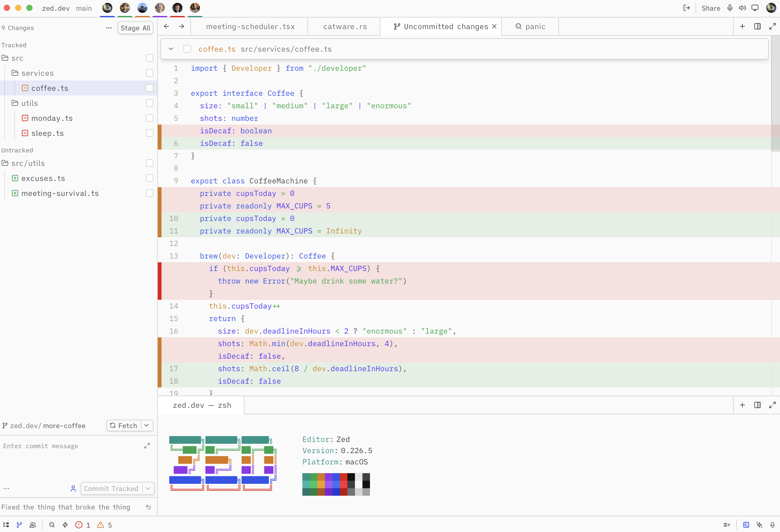Toggle the terminal panel icon in status bar
The image size is (780, 532).
pos(746,524)
